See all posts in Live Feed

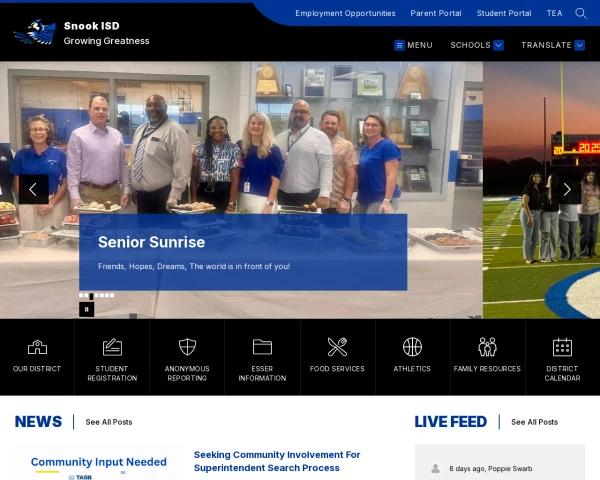[535, 422]
